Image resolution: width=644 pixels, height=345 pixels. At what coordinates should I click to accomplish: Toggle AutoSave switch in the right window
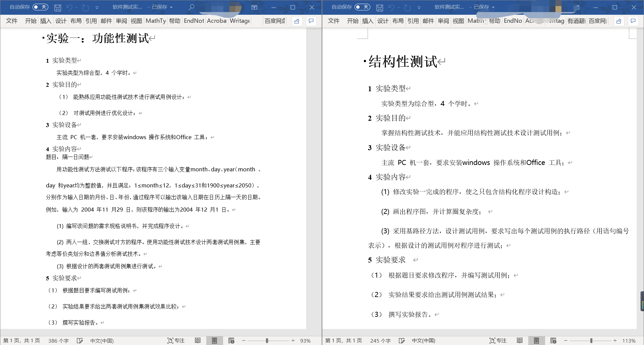(x=362, y=7)
